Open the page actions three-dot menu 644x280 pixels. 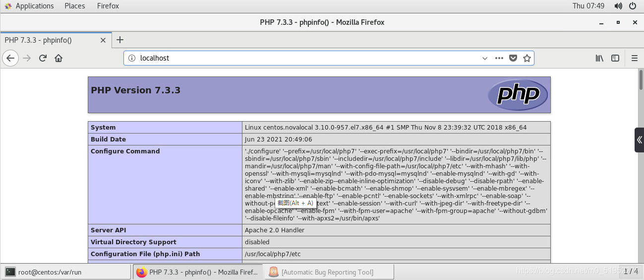499,58
